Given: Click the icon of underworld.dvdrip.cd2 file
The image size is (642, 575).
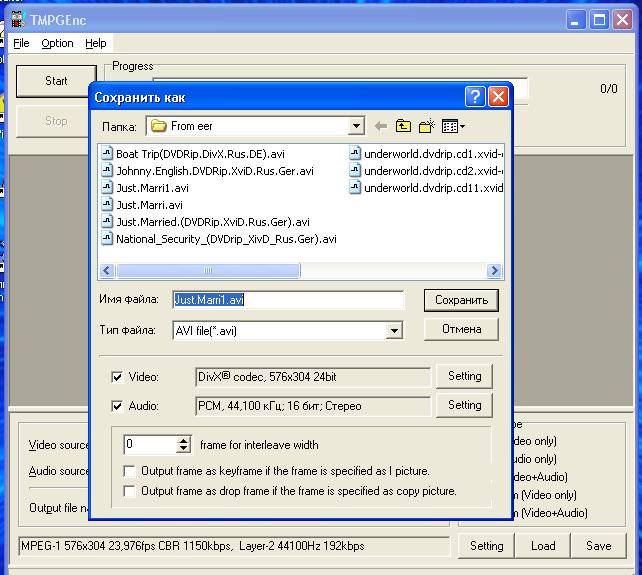Looking at the screenshot, I should click(355, 170).
